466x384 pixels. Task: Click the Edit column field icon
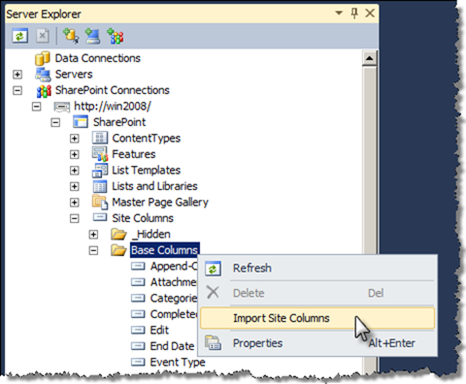(x=138, y=330)
